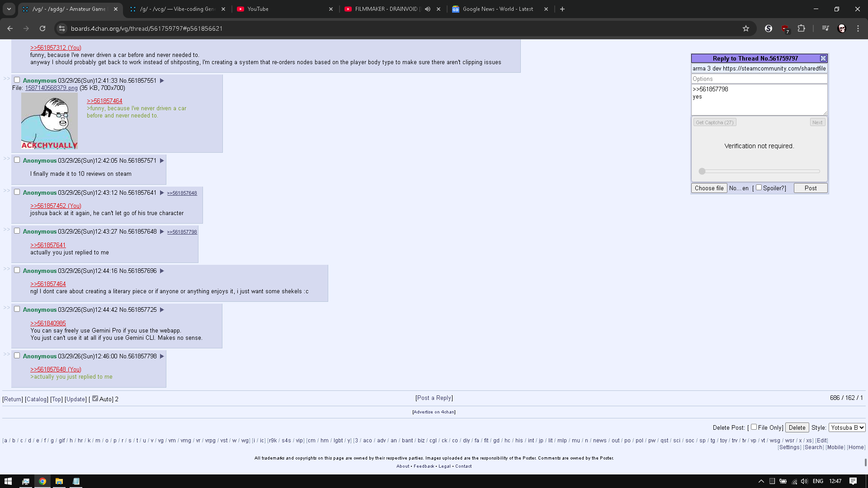
Task: Open the Style Yotsuba B dropdown
Action: coord(847,427)
